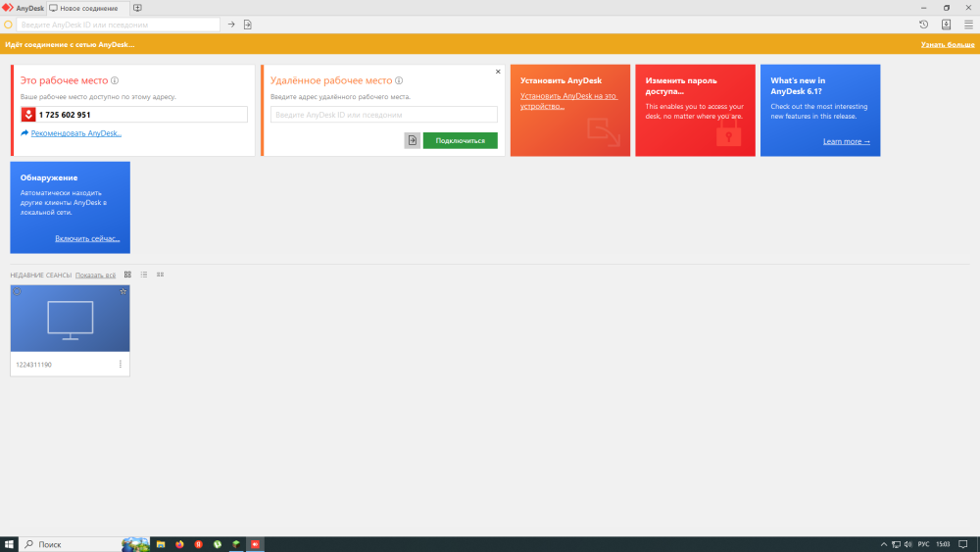Click the network icon in system tray
This screenshot has width=980, height=552.
[896, 544]
